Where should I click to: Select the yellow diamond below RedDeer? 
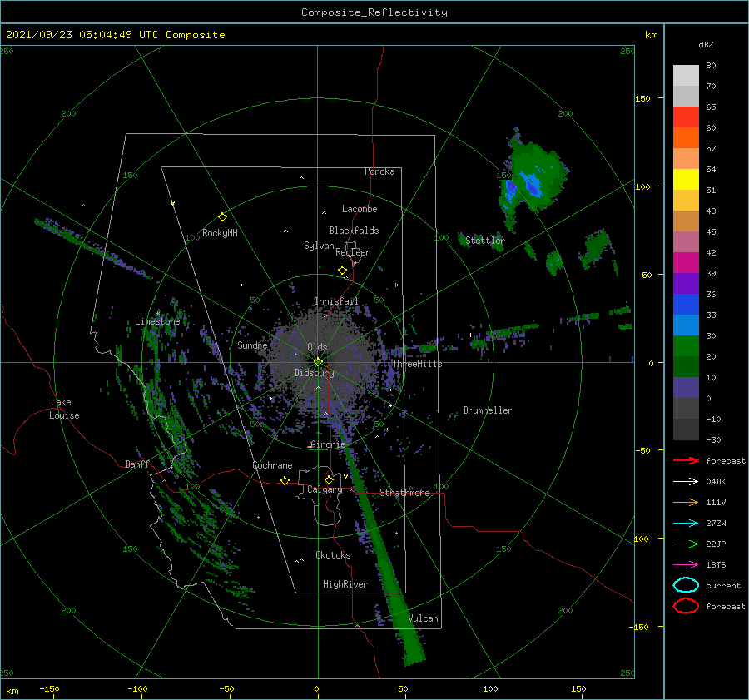343,270
